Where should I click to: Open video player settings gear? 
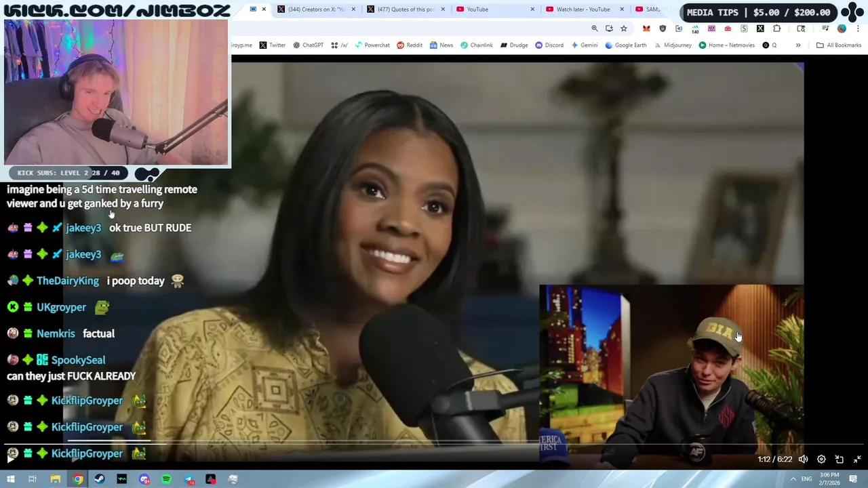pos(821,460)
